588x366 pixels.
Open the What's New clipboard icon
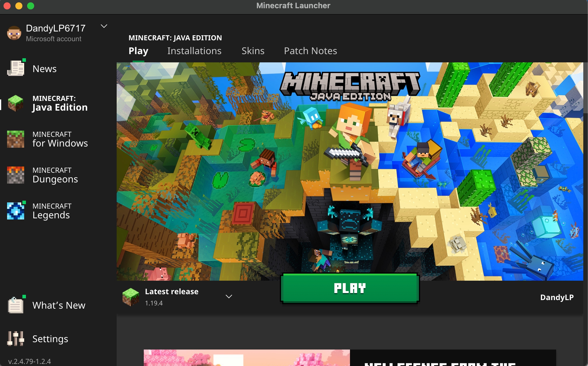pos(16,305)
